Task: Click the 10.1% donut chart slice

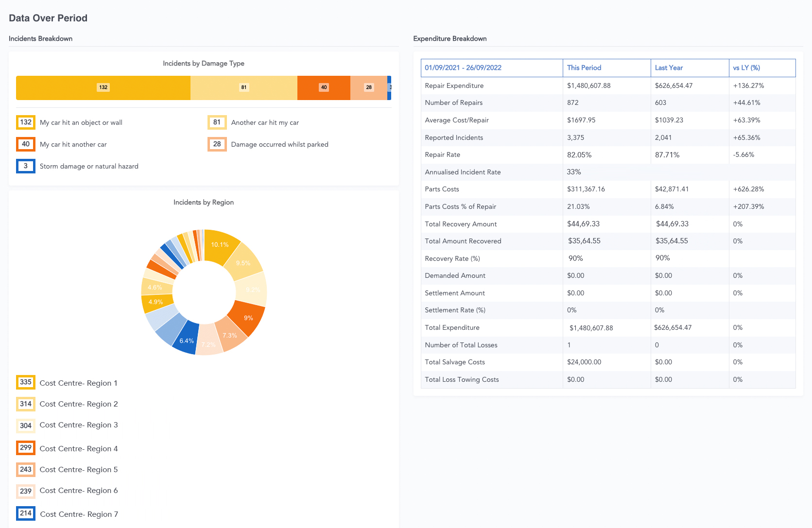Action: coord(221,245)
